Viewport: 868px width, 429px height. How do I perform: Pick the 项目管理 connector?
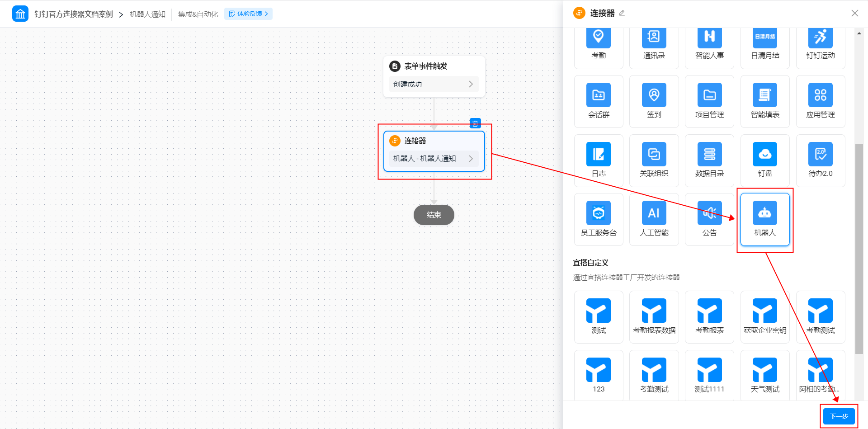pos(709,102)
